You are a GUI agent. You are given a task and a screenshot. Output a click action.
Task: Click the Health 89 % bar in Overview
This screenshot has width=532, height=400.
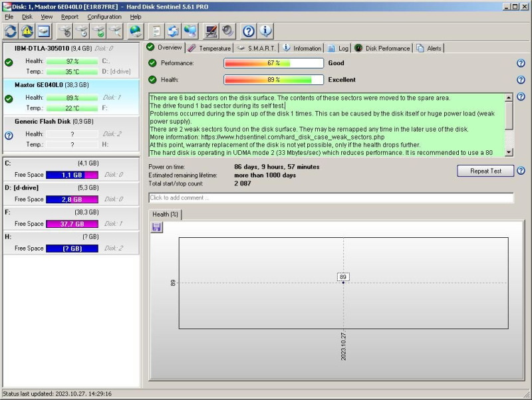tap(273, 80)
